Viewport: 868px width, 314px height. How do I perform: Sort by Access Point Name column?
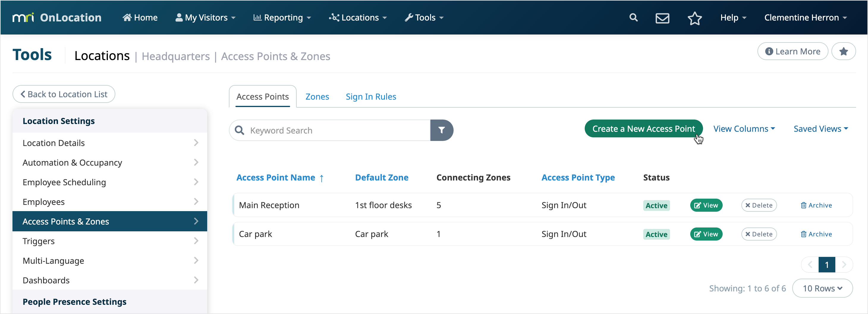pos(276,178)
